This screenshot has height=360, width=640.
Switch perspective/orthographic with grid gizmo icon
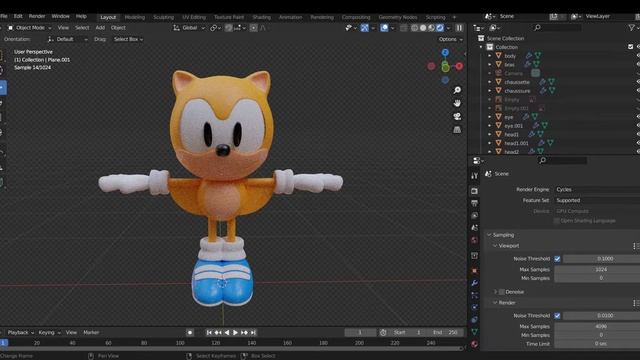pos(457,130)
